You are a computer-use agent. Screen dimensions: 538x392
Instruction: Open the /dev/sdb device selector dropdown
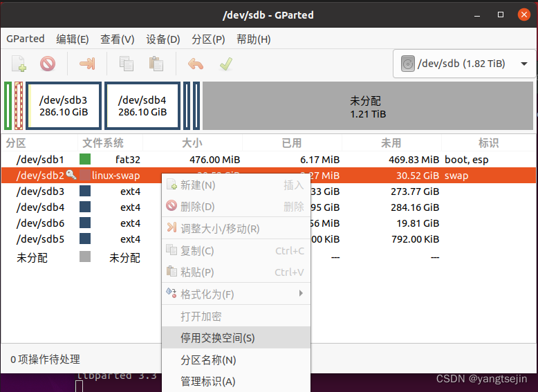click(464, 64)
